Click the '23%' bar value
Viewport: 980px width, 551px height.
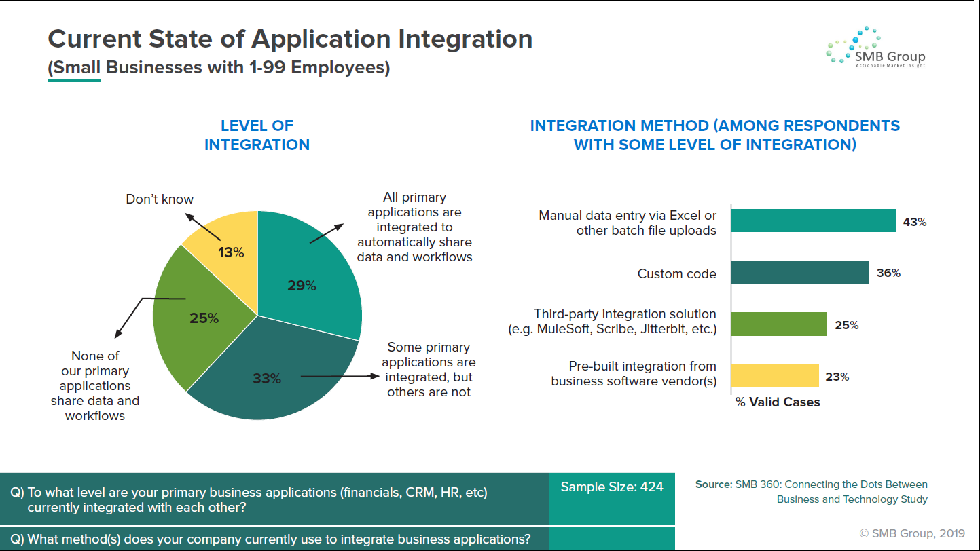[x=837, y=377]
